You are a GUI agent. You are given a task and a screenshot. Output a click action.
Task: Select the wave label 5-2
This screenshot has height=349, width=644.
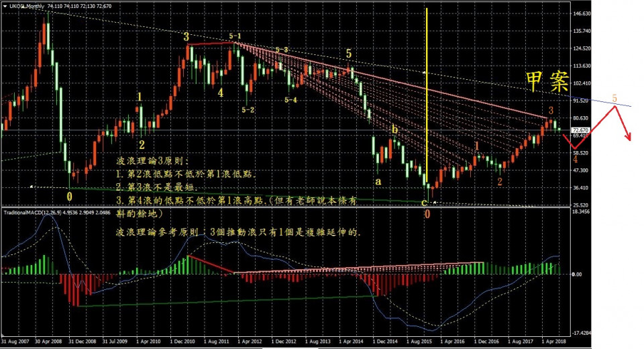248,110
